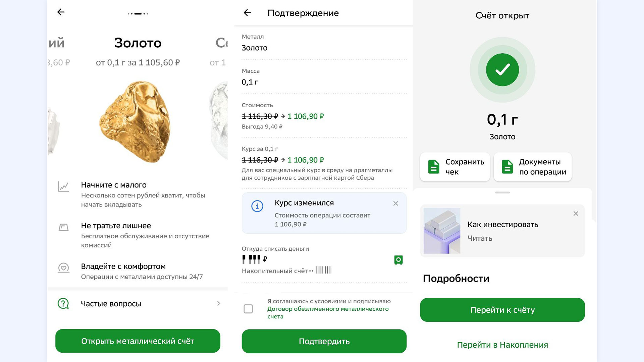This screenshot has height=362, width=644.
Task: Open the Как инвестировать thumbnail image
Action: [x=442, y=231]
